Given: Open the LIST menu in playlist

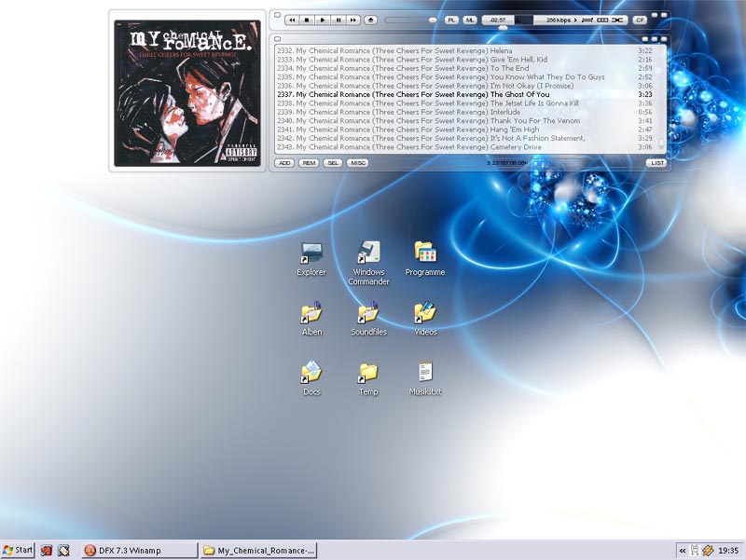Looking at the screenshot, I should (x=656, y=163).
